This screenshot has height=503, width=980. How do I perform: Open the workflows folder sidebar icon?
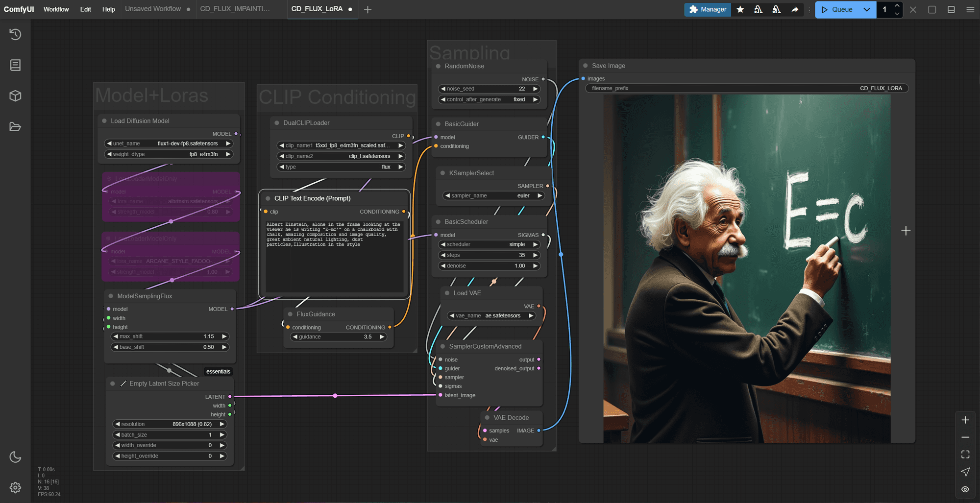[15, 127]
